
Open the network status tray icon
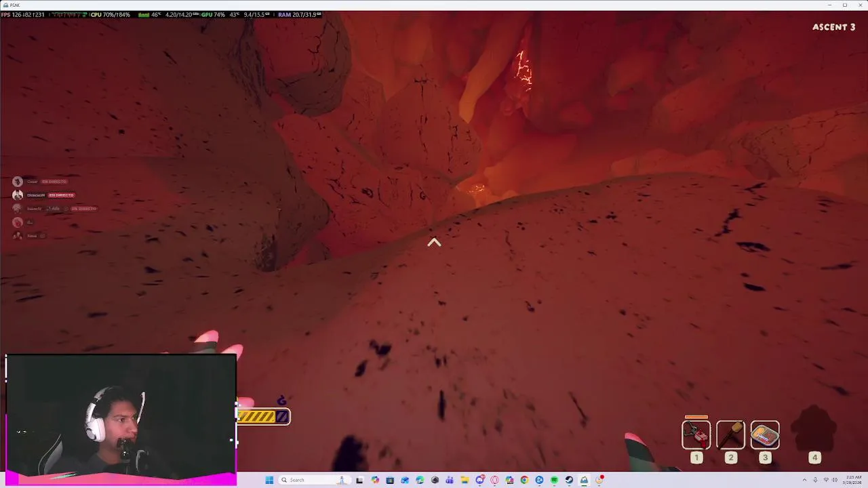pyautogui.click(x=826, y=480)
